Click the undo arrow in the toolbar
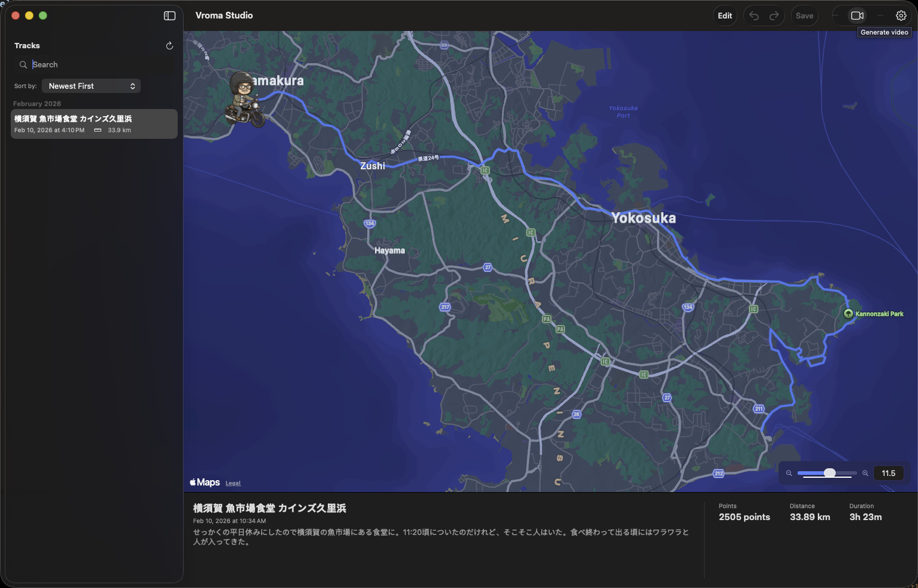 tap(753, 15)
